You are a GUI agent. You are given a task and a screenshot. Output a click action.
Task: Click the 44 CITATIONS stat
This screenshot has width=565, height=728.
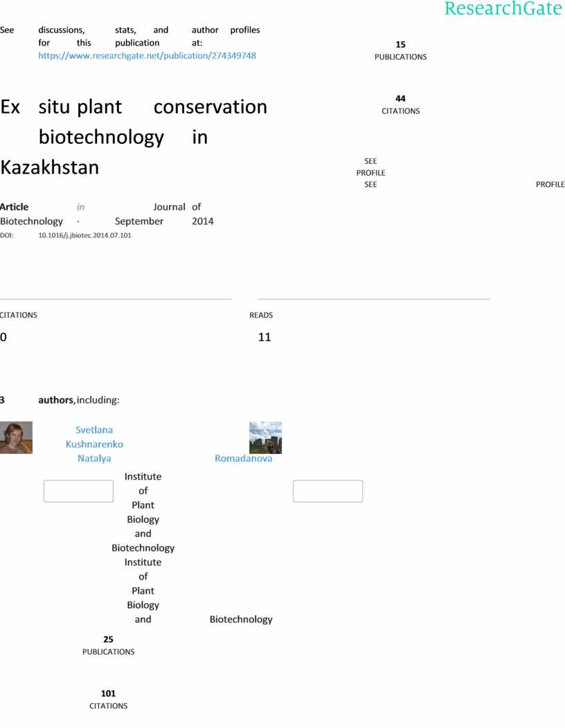tap(400, 105)
